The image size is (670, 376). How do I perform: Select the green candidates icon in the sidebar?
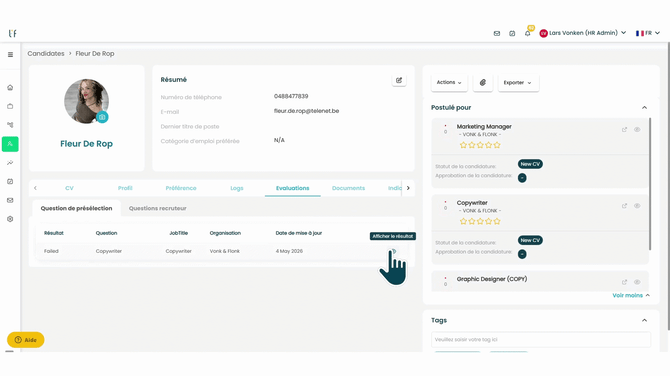pos(10,144)
